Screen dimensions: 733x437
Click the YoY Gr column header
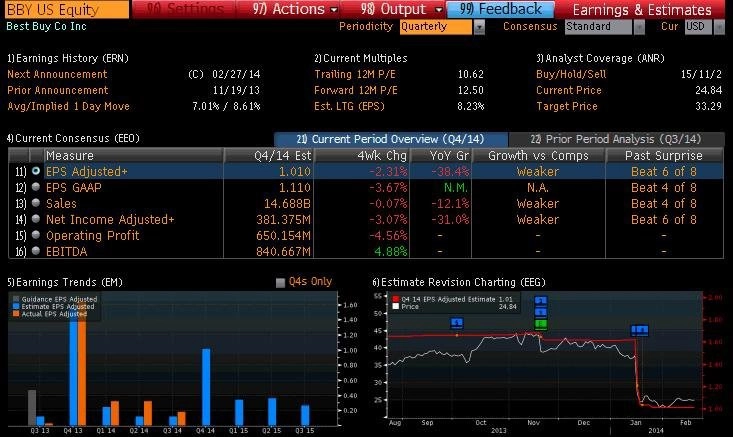(441, 156)
